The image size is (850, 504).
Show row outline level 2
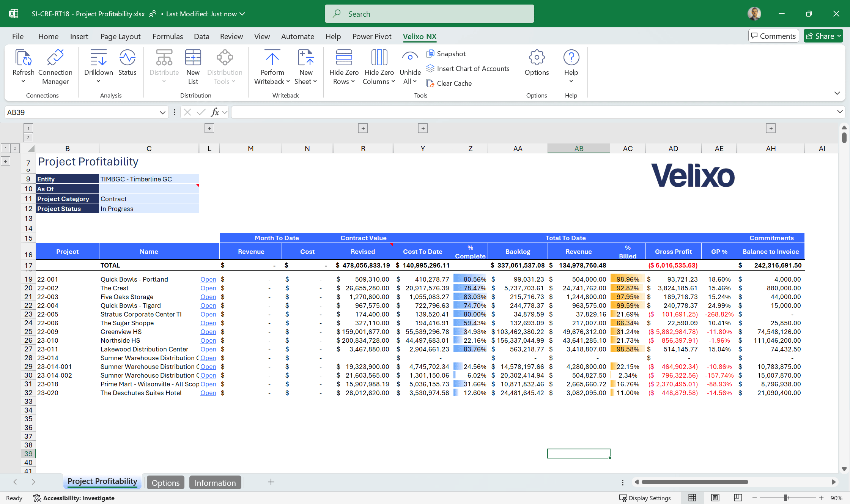[15, 148]
